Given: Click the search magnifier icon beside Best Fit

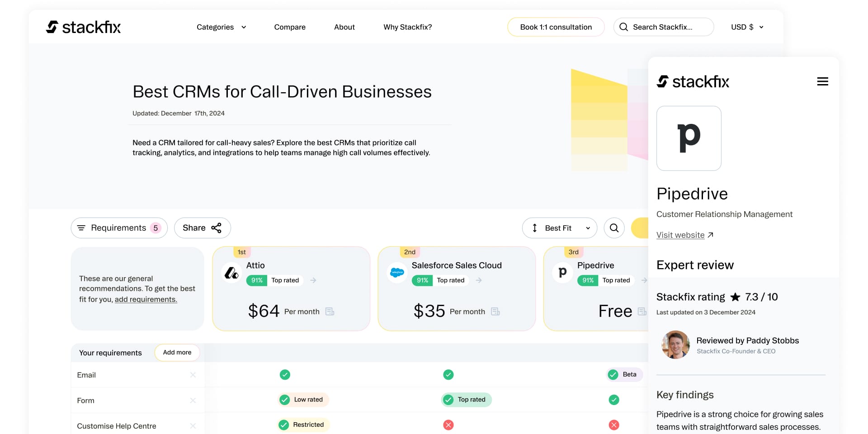Looking at the screenshot, I should pos(614,228).
